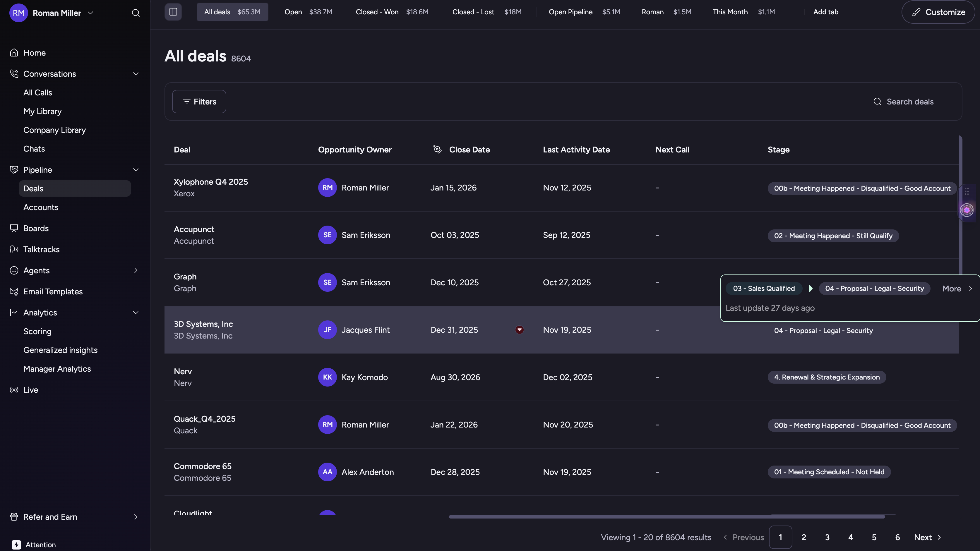This screenshot has height=551, width=980.
Task: Click the red warning icon on 3D Systems row
Action: [x=519, y=330]
